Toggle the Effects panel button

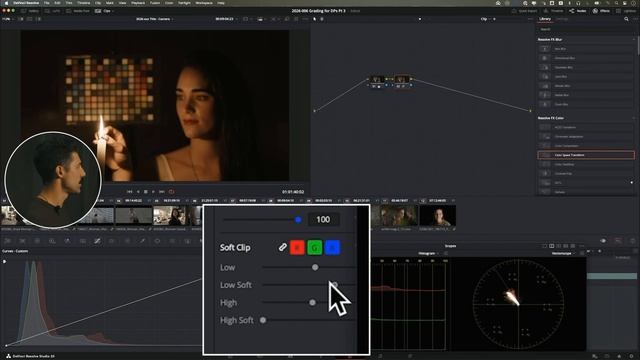[601, 11]
